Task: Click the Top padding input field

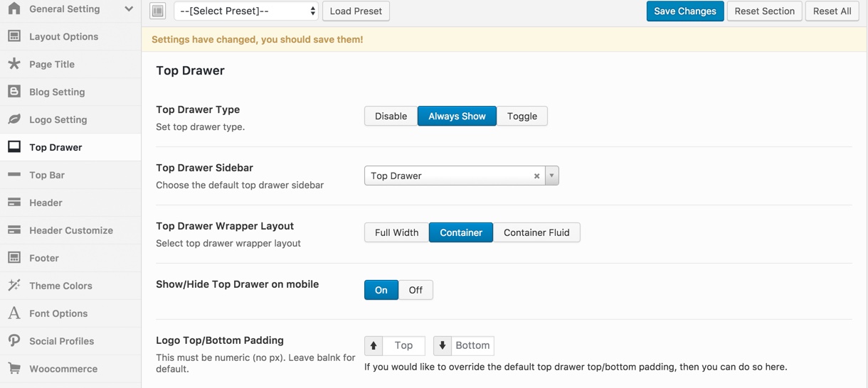Action: tap(403, 345)
